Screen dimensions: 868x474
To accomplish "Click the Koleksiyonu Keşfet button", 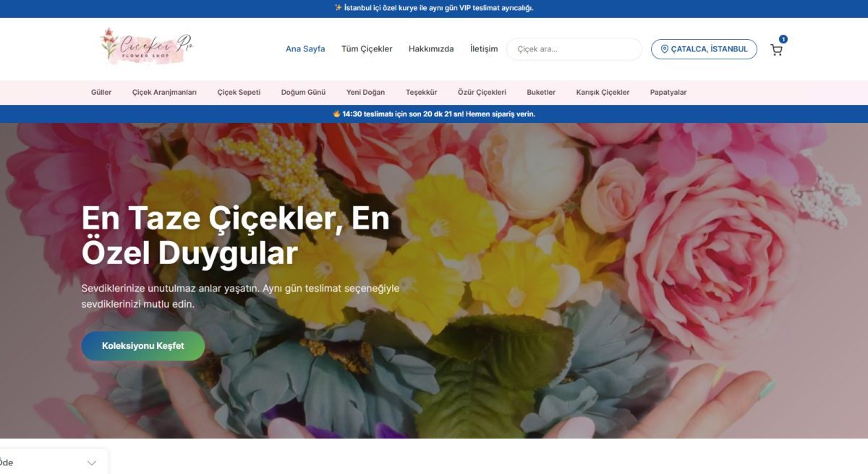I will [143, 346].
